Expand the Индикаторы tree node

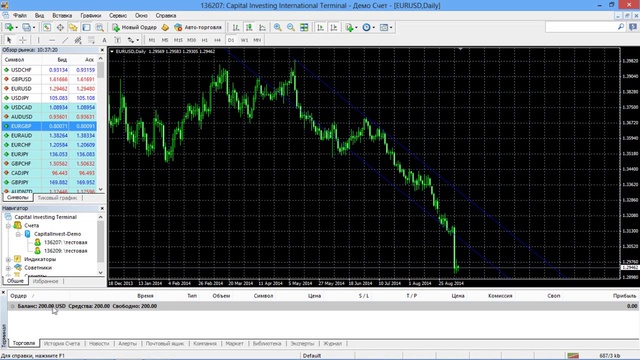point(8,260)
